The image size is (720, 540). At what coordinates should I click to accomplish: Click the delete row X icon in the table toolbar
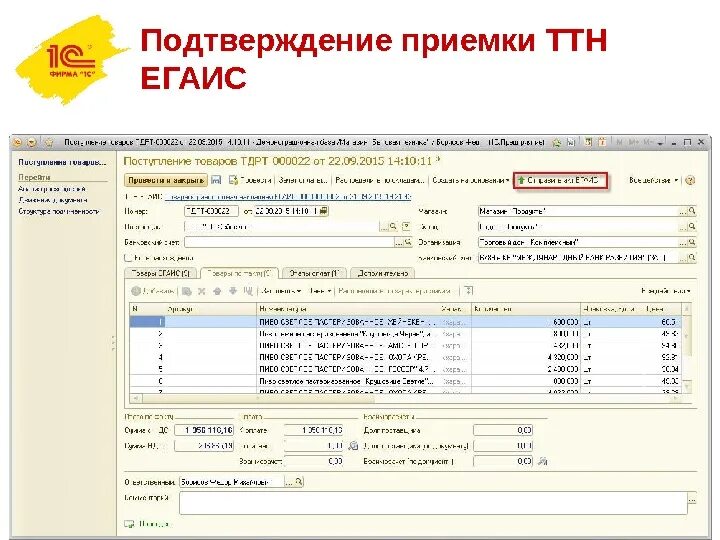point(201,291)
